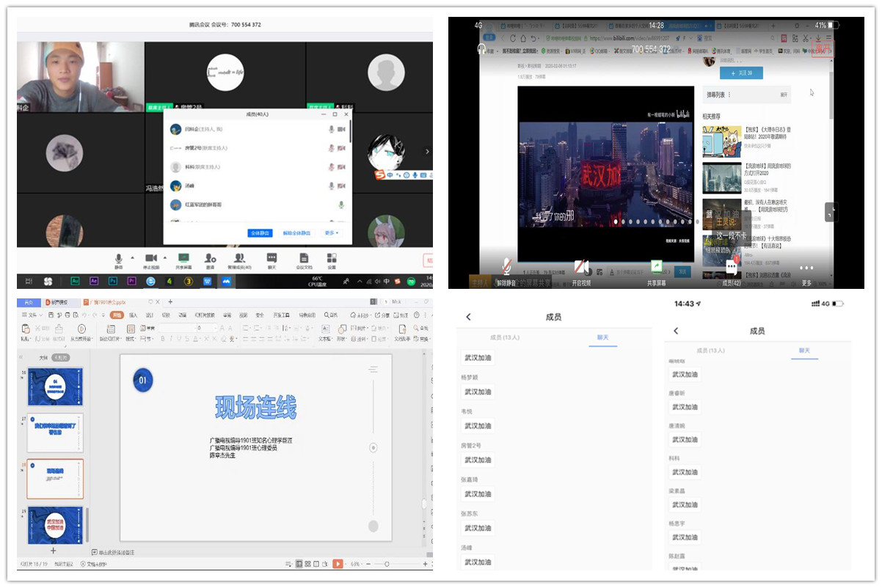Image resolution: width=882 pixels, height=588 pixels.
Task: Switch to the 插入 ribbon tab in WPS
Action: tap(134, 315)
